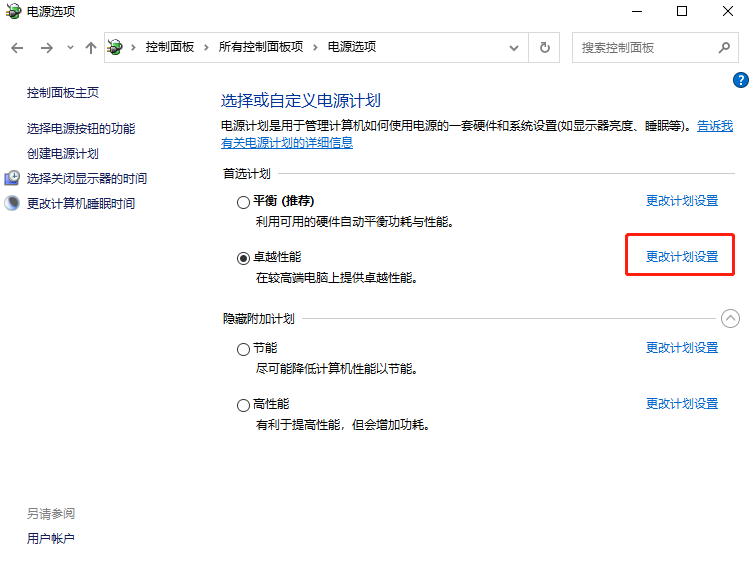Viewport: 751px width, 565px height.
Task: Select the 节能 power plan
Action: click(x=243, y=349)
